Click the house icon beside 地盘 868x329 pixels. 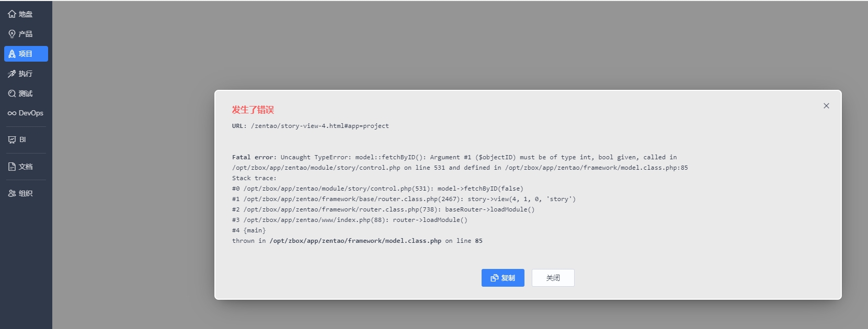coord(12,14)
